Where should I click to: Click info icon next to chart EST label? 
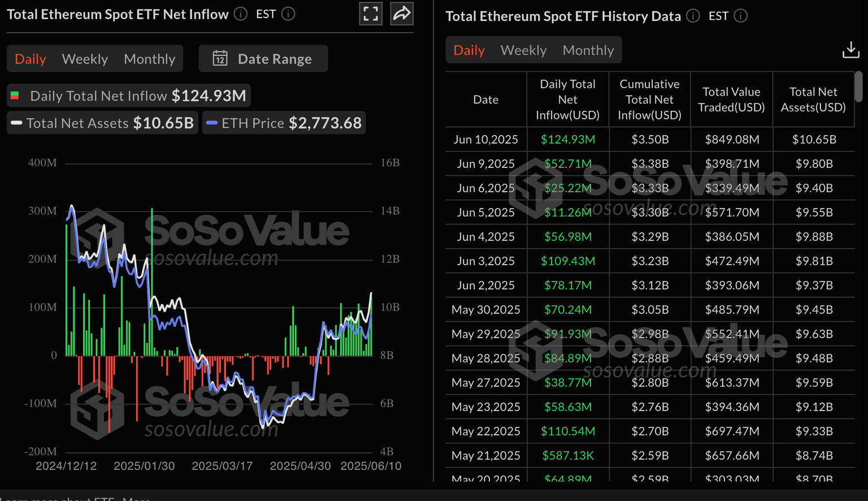click(x=288, y=14)
